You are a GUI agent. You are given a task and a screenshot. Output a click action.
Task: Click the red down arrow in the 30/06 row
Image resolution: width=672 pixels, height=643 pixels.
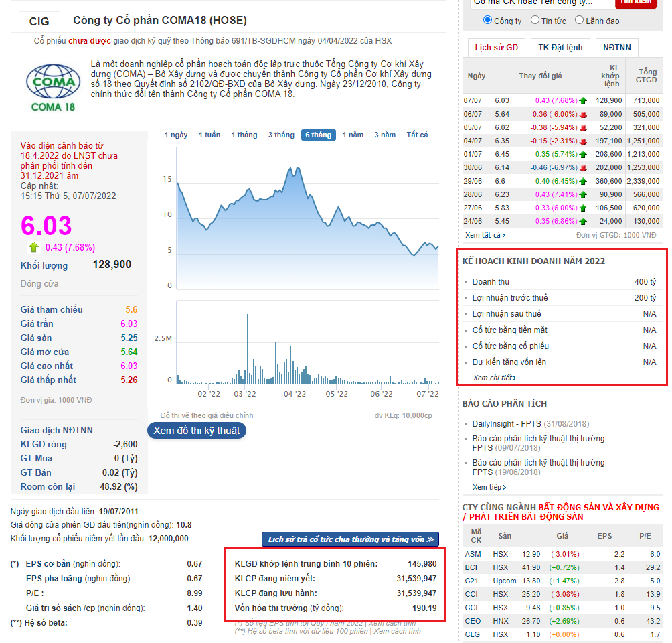click(x=583, y=168)
